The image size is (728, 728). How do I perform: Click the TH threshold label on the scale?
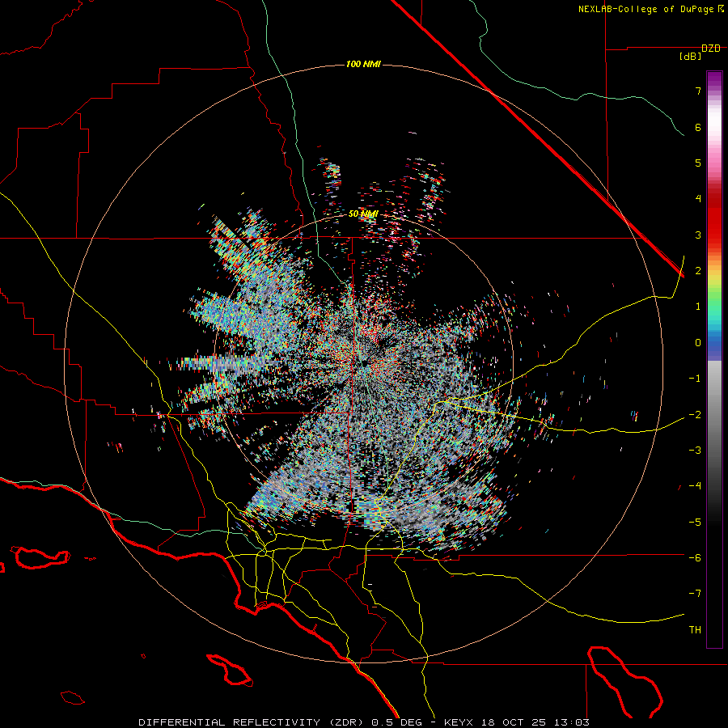coord(695,630)
